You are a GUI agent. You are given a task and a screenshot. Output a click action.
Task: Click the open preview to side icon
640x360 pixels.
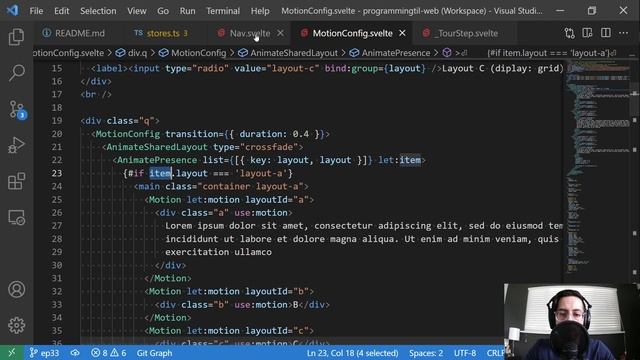[x=587, y=33]
